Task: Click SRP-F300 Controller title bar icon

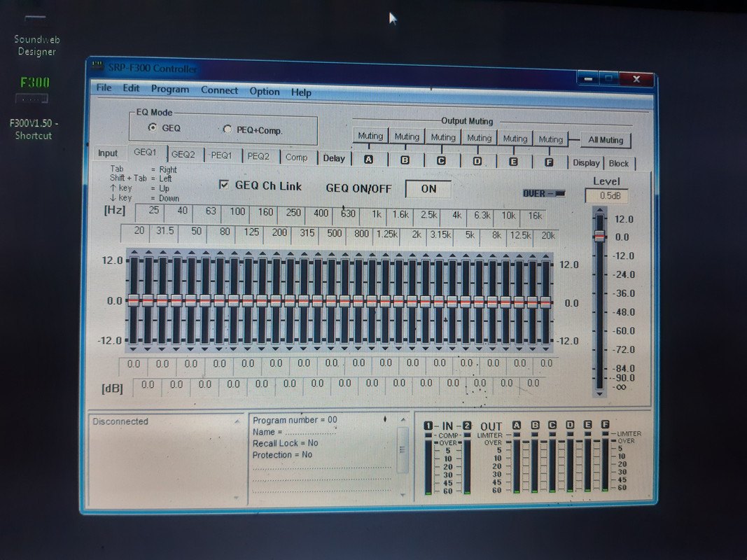Action: click(x=97, y=66)
